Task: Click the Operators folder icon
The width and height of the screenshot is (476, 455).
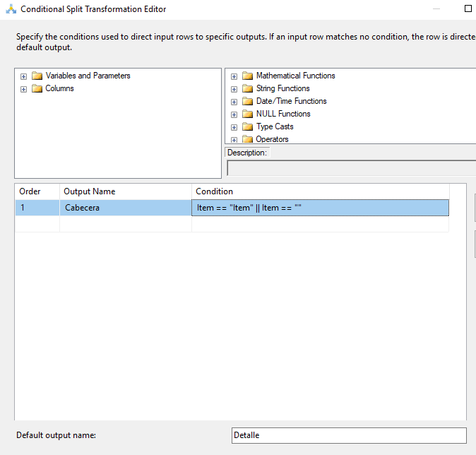Action: [247, 139]
